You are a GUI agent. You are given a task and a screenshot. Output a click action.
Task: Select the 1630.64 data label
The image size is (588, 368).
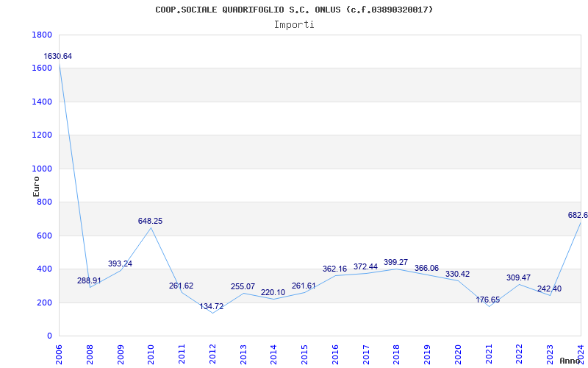(58, 57)
